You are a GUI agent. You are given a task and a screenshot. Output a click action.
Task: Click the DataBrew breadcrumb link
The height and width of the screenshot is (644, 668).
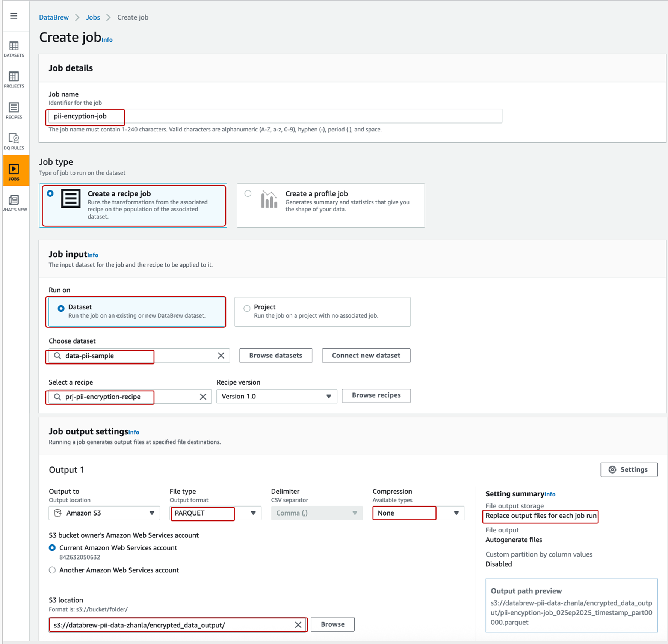coord(54,17)
